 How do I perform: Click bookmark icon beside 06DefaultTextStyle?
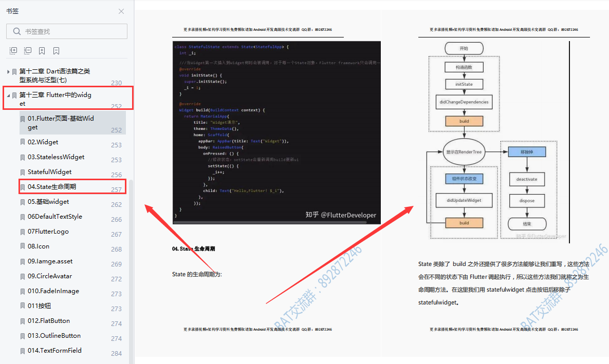coord(23,217)
